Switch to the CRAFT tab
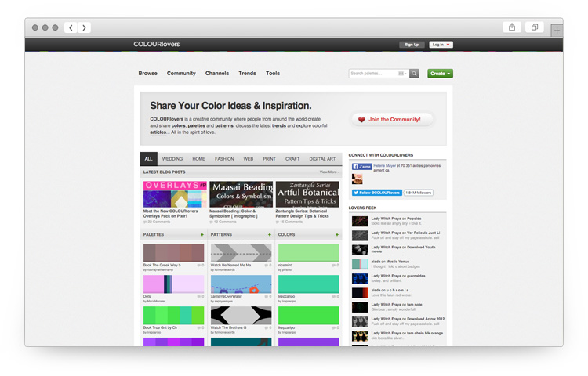This screenshot has height=376, width=588. tap(292, 159)
